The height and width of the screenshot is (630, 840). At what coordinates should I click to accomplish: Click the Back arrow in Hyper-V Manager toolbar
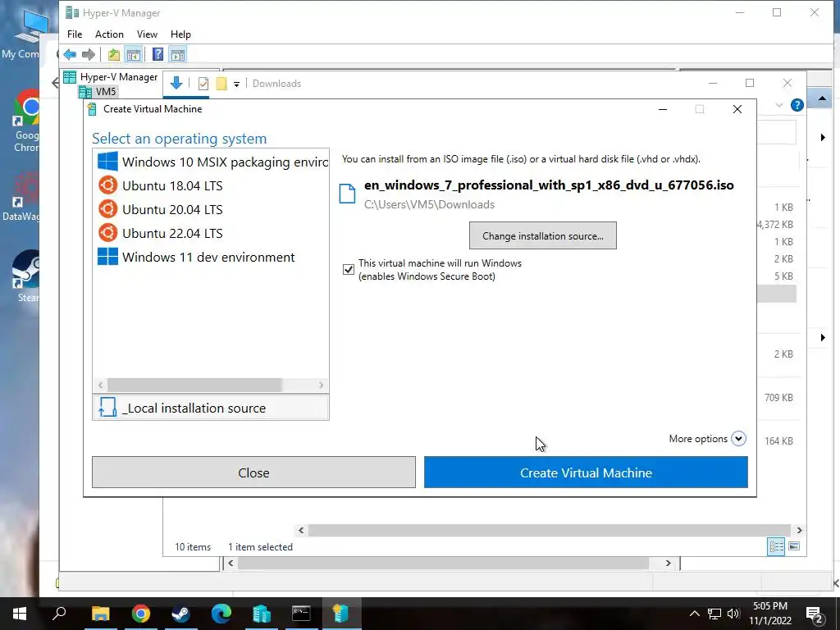pos(70,54)
